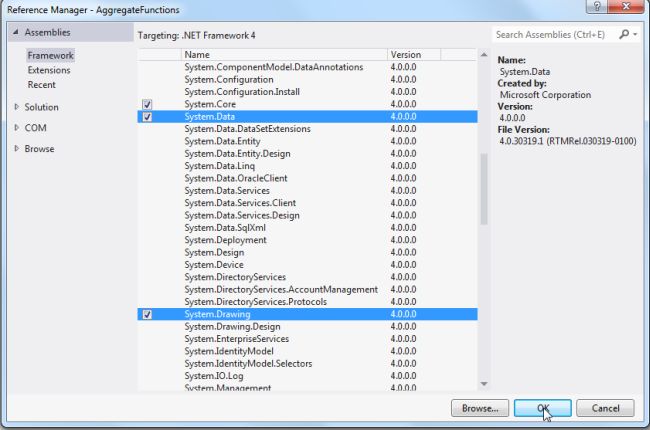Click the System.Core assembly name
The height and width of the screenshot is (430, 650).
tap(210, 104)
